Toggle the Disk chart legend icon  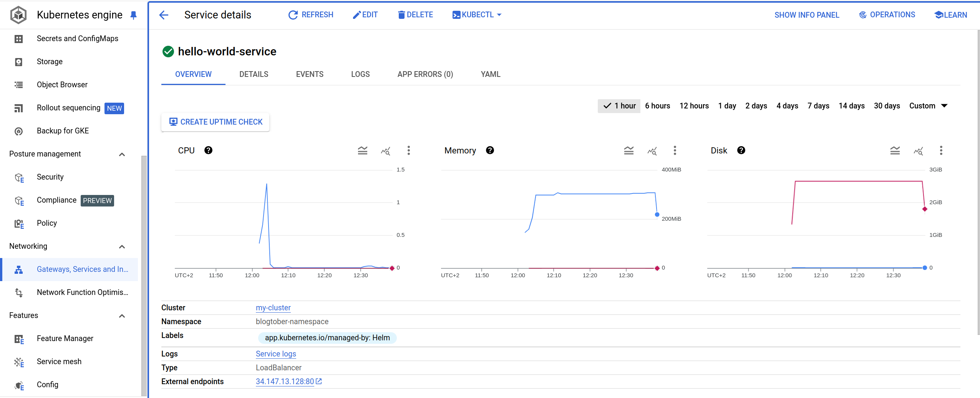click(x=895, y=150)
